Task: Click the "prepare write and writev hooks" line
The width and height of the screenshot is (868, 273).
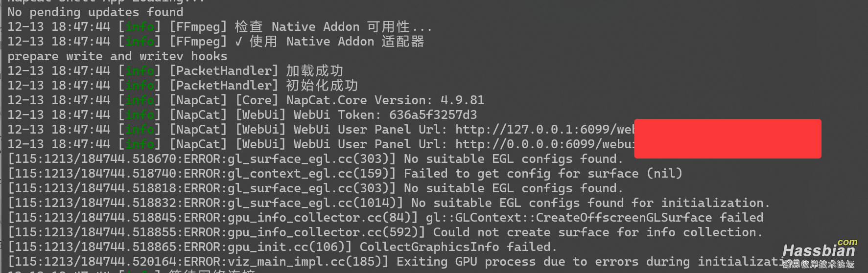Action: tap(117, 56)
